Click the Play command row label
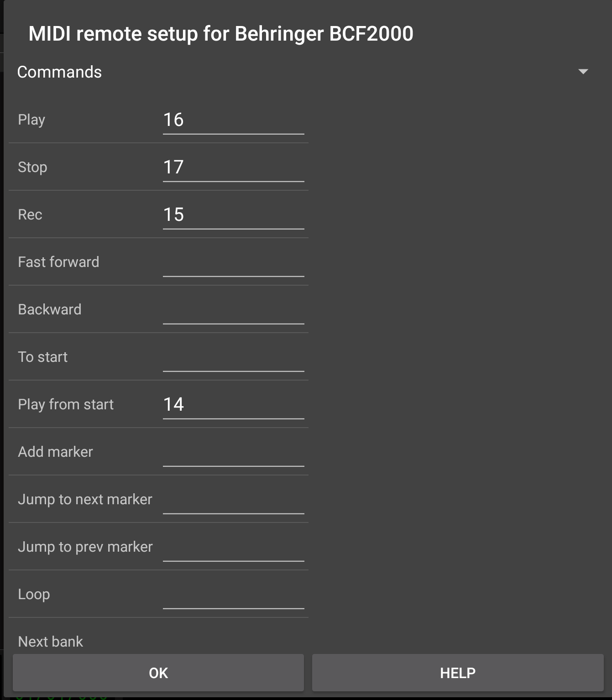The image size is (612, 700). point(31,120)
